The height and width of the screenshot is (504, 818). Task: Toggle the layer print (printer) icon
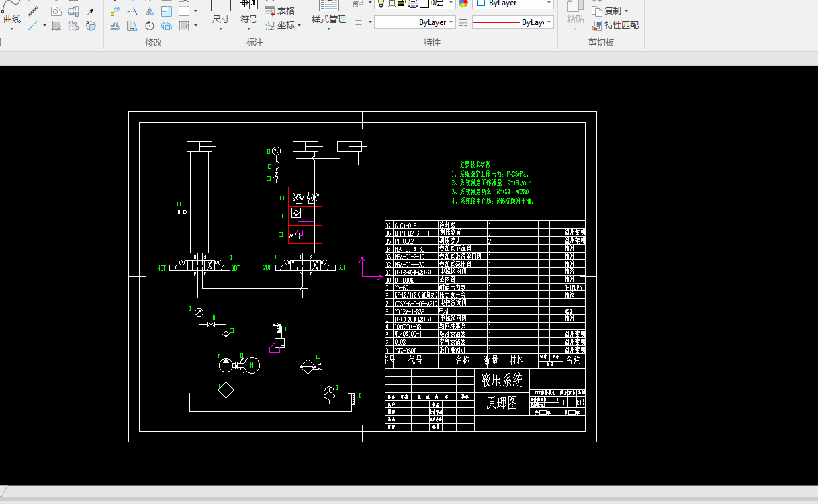click(412, 3)
